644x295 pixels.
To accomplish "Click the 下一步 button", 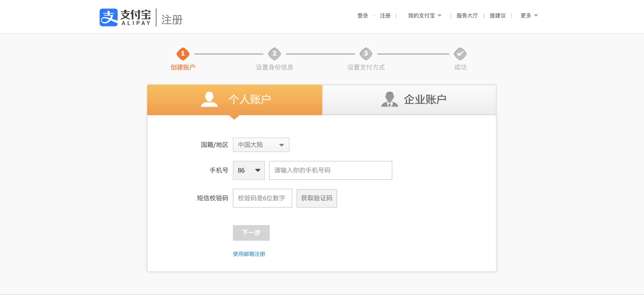I will point(251,233).
